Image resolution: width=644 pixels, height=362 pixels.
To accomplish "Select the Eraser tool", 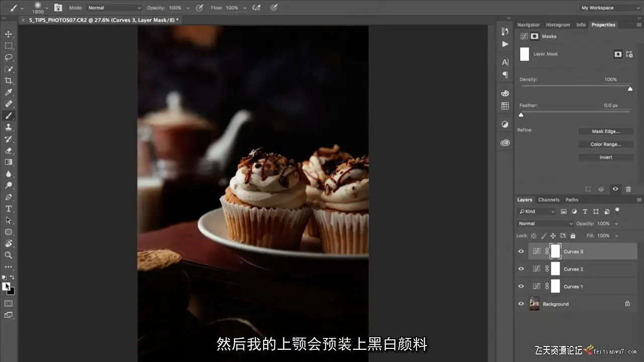I will (x=9, y=150).
